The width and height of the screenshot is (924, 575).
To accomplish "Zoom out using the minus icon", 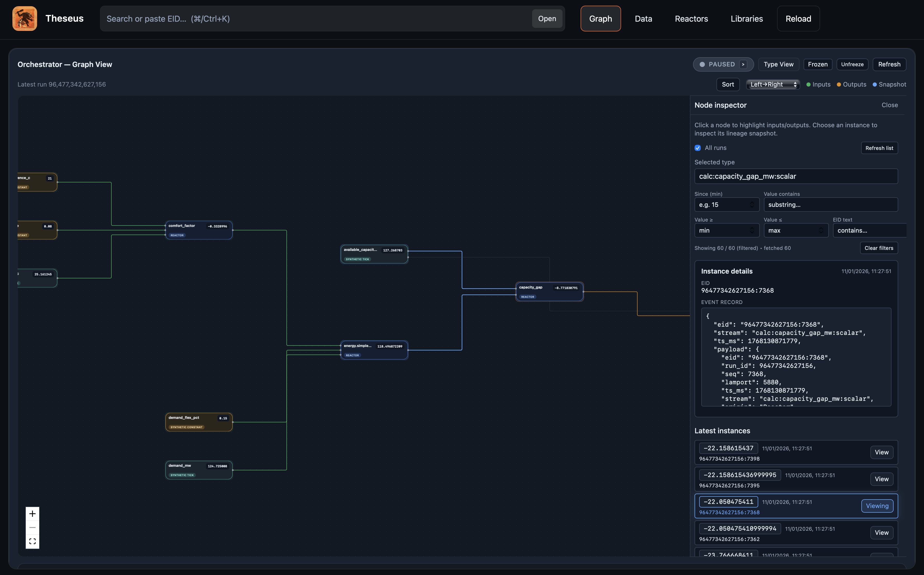I will tap(32, 527).
